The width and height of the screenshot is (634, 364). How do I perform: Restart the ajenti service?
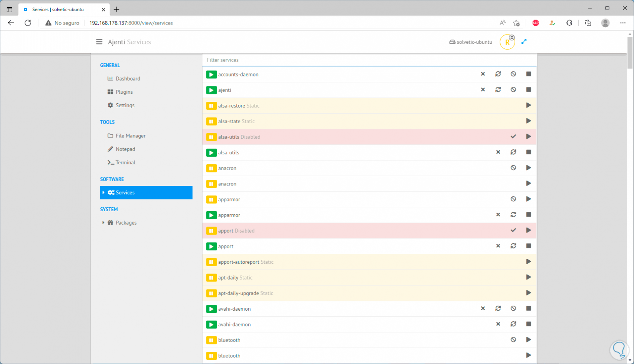[498, 90]
